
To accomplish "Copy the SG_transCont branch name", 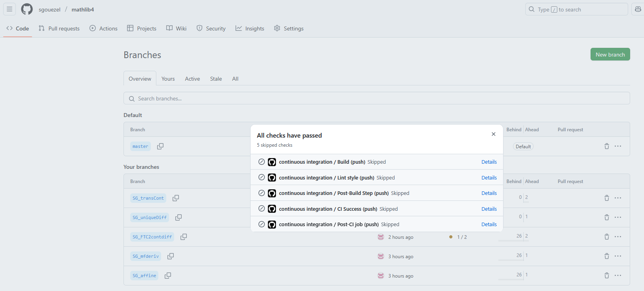I will [176, 198].
